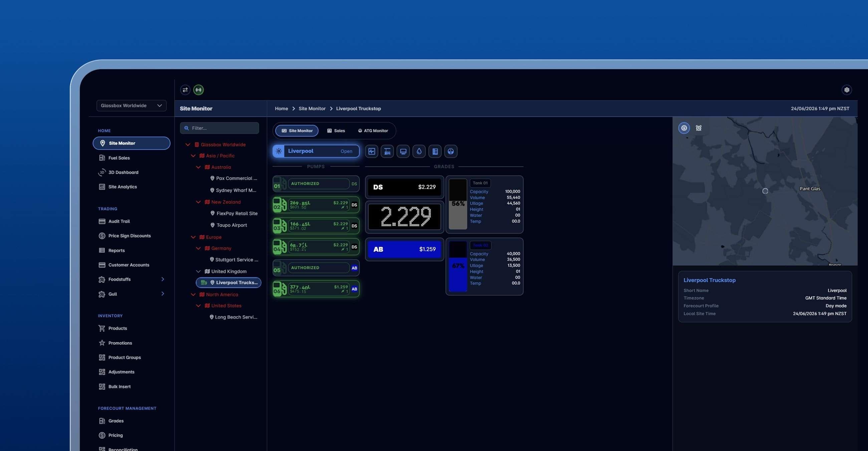The image size is (868, 451).
Task: Select pump 06 showing 377.40L
Action: point(316,289)
